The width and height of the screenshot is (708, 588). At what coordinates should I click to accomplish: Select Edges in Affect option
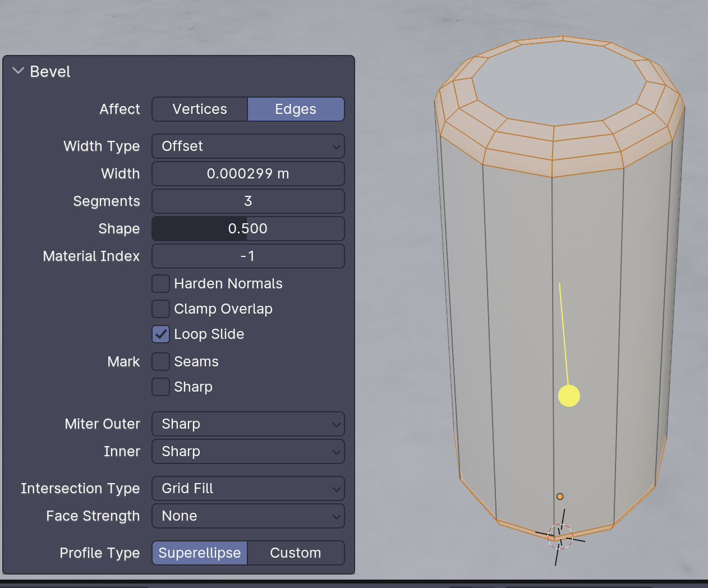coord(296,109)
